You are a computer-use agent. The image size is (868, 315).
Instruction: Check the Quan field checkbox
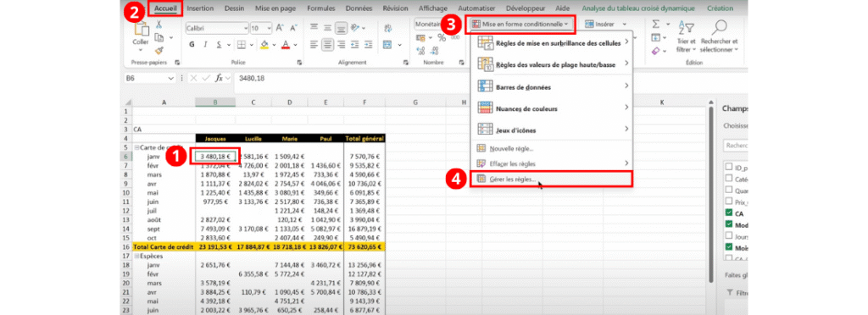728,191
